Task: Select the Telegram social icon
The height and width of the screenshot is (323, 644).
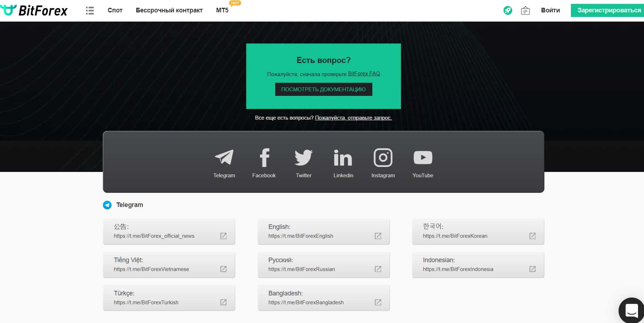Action: click(224, 157)
